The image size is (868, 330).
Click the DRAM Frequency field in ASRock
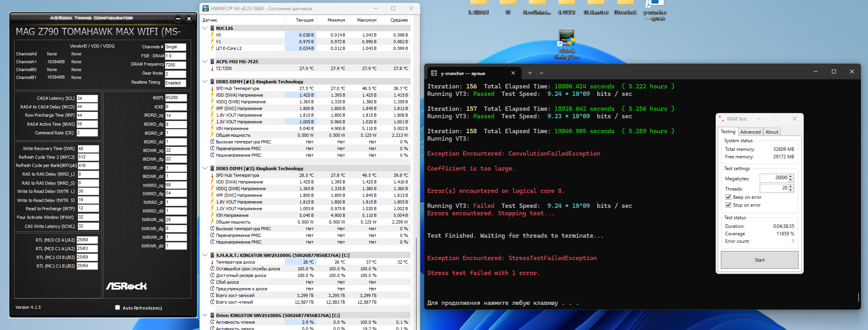[175, 65]
